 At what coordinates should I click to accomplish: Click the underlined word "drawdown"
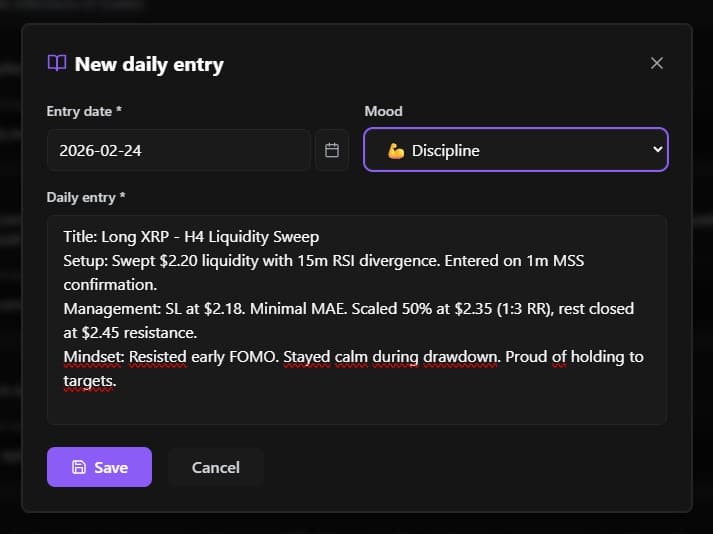tap(464, 357)
